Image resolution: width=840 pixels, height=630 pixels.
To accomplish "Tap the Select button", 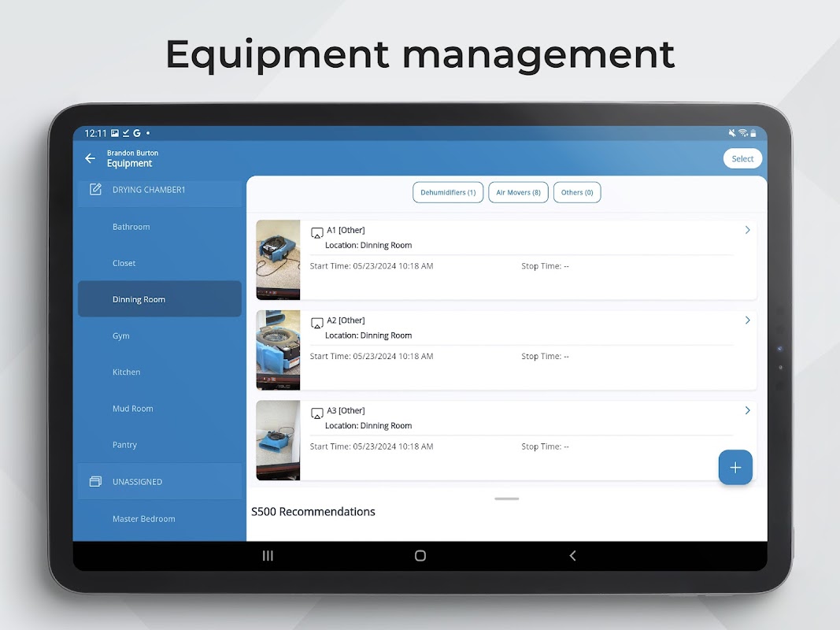I will coord(742,158).
